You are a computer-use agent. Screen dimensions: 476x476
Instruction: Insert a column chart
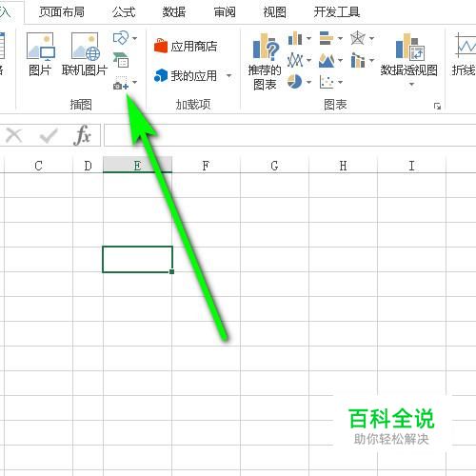point(295,38)
